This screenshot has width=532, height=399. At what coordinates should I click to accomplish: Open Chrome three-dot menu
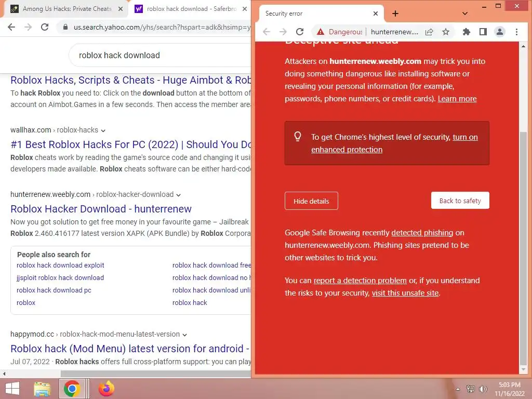pos(516,32)
